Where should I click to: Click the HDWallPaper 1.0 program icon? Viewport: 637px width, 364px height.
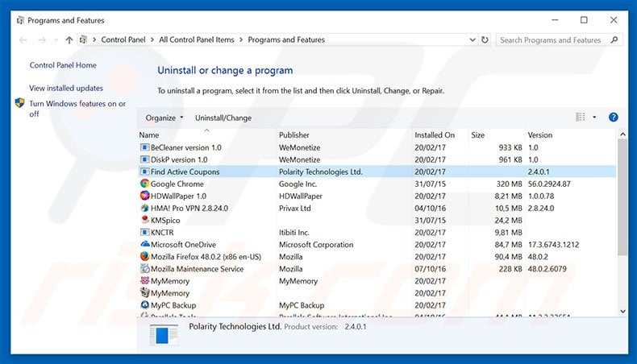point(144,196)
